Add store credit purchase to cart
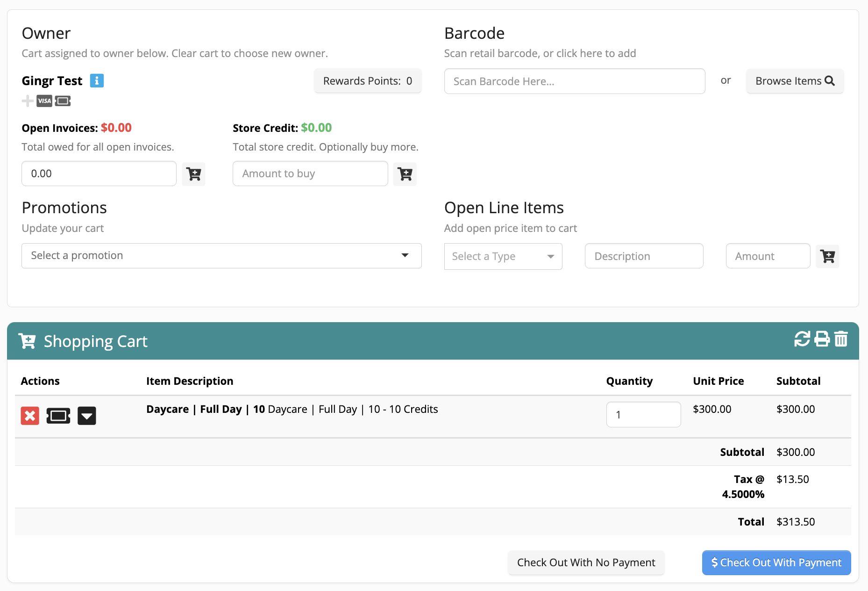Viewport: 868px width, 591px height. 405,174
